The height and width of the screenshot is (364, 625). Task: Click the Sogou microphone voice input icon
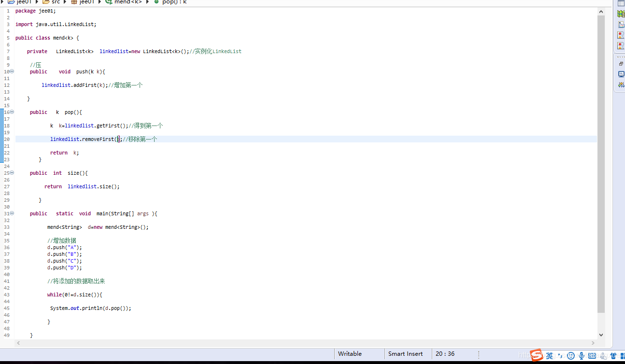[582, 356]
